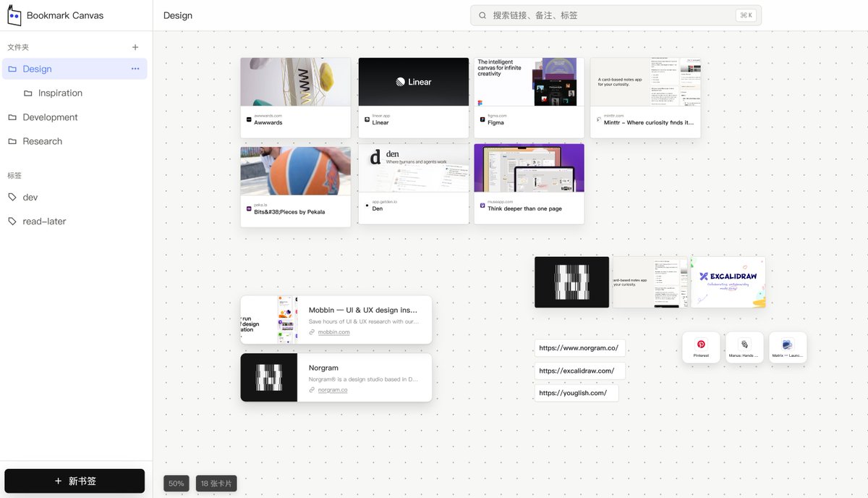Image resolution: width=868 pixels, height=498 pixels.
Task: Click the read-later tag icon
Action: [x=12, y=221]
